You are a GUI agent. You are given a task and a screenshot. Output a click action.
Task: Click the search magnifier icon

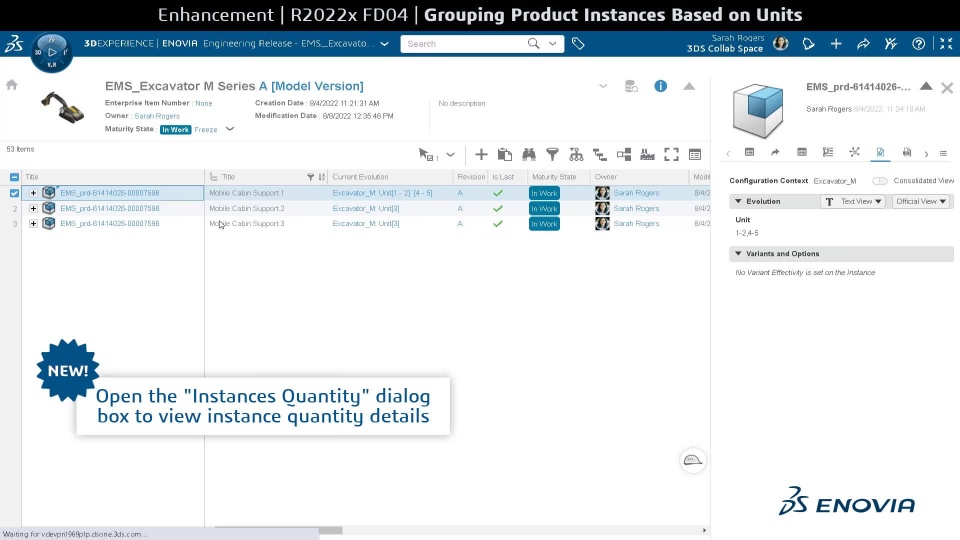(533, 43)
